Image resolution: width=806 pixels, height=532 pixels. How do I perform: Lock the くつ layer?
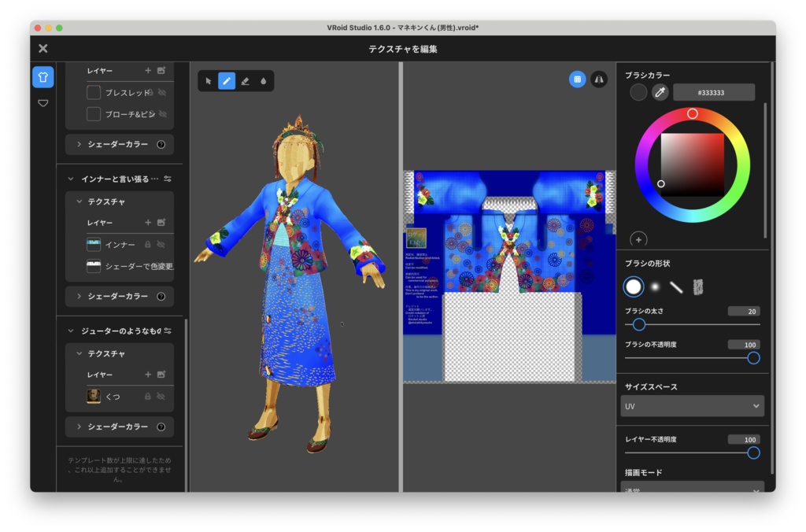pyautogui.click(x=148, y=397)
